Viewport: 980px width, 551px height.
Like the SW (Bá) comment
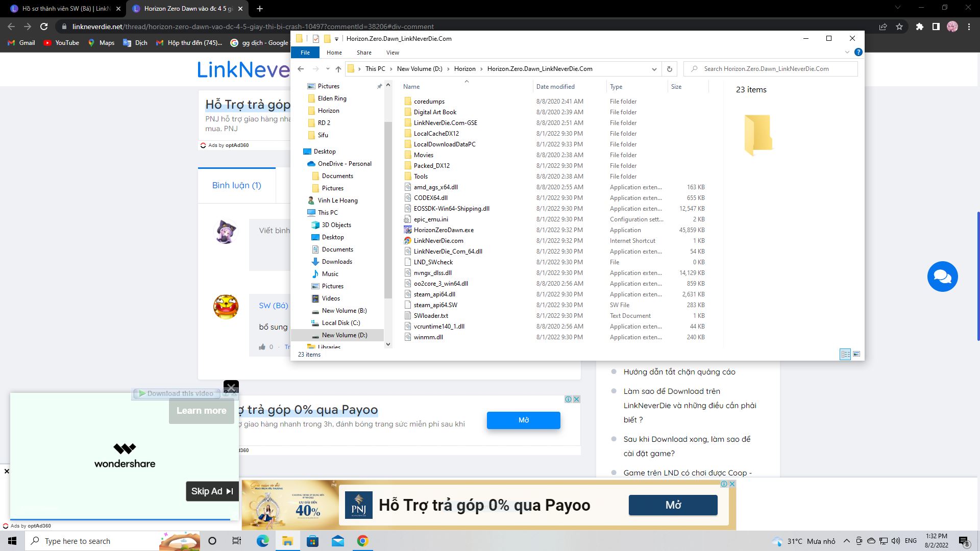[262, 347]
